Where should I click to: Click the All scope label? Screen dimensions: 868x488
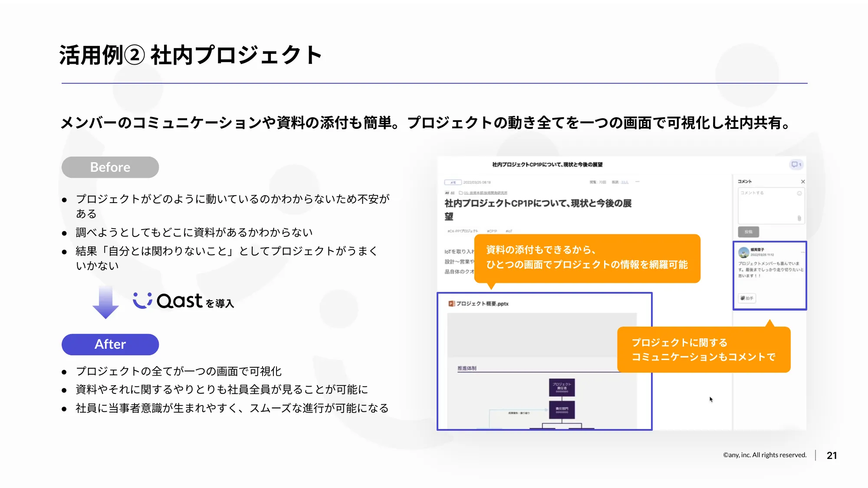point(450,193)
